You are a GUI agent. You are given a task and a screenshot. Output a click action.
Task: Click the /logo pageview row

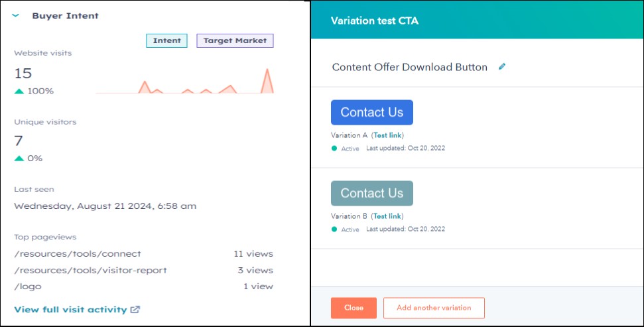(143, 287)
